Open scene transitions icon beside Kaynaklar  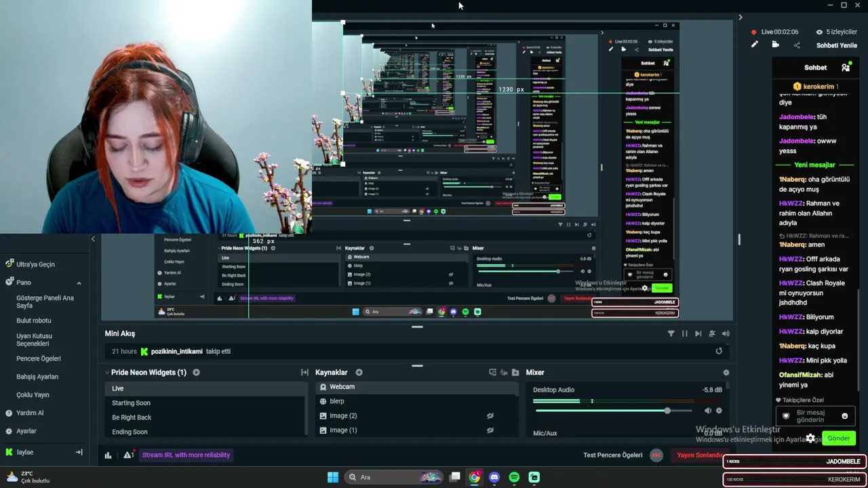click(x=304, y=372)
